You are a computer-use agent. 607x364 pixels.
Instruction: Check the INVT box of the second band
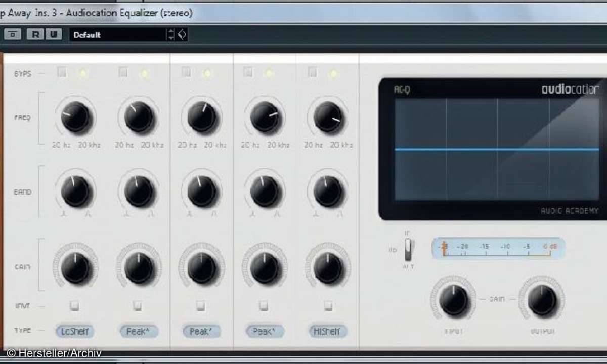[138, 305]
